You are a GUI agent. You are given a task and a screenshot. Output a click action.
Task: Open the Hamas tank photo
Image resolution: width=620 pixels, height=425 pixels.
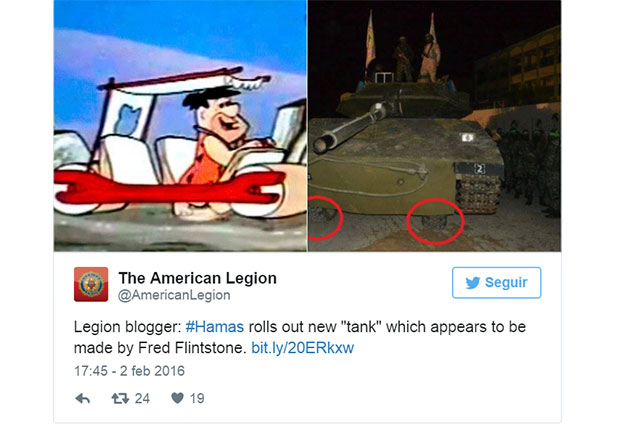pyautogui.click(x=434, y=126)
